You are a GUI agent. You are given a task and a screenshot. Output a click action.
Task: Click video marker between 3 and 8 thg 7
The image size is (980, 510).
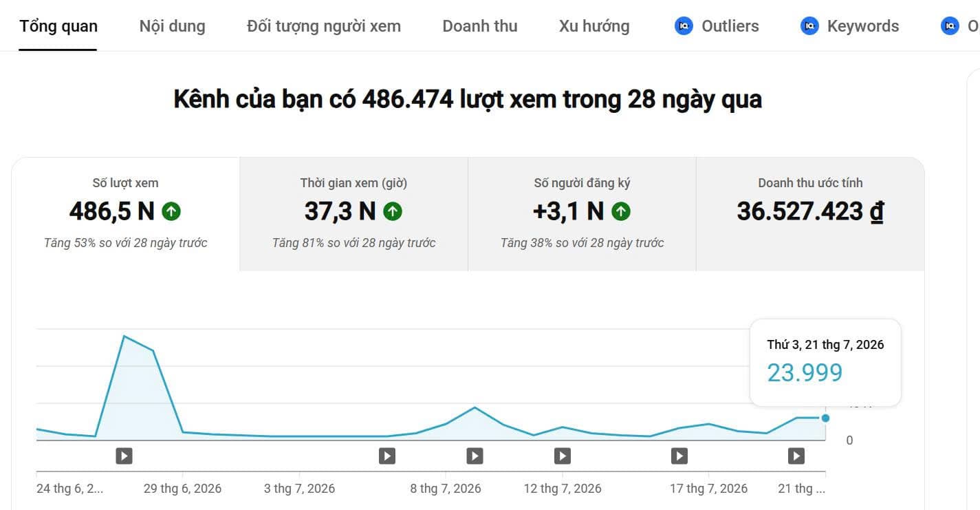coord(387,456)
